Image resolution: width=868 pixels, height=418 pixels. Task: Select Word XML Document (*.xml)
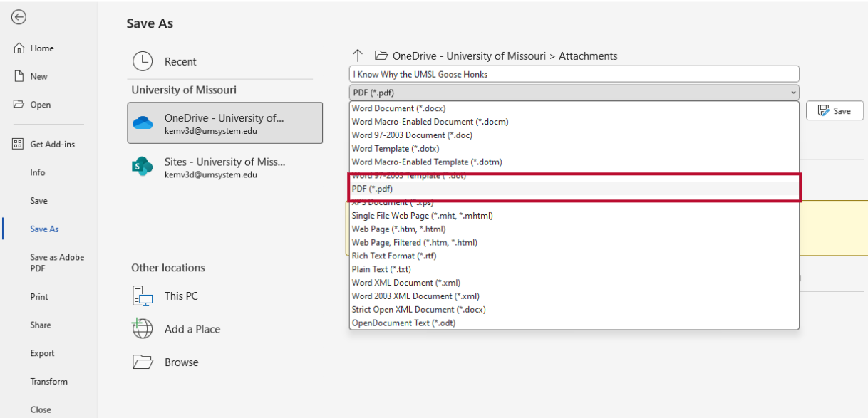pos(574,283)
